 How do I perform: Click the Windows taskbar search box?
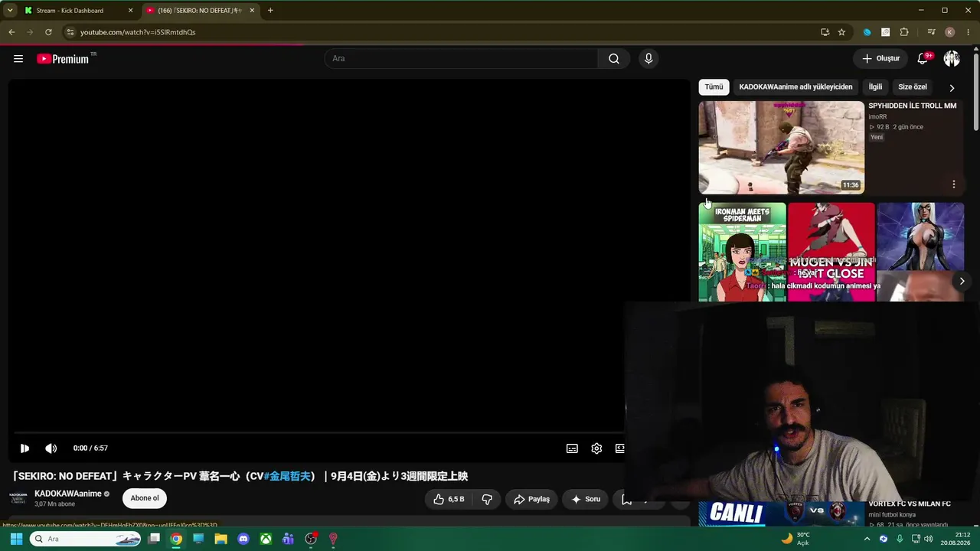[86, 539]
